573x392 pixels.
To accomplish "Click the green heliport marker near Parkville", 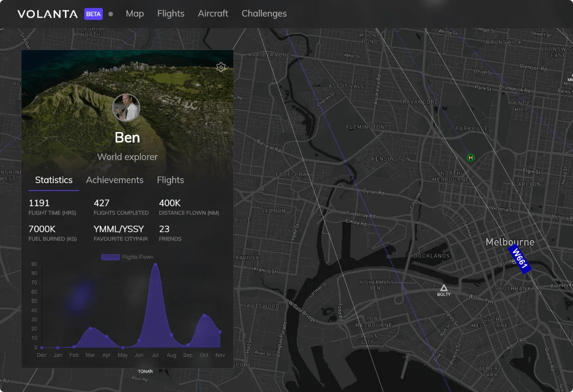I will tap(470, 158).
